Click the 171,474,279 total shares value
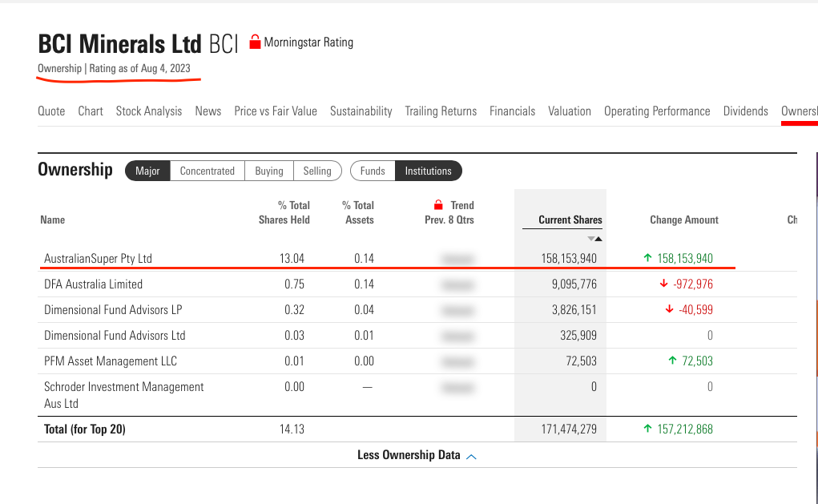 (x=569, y=429)
